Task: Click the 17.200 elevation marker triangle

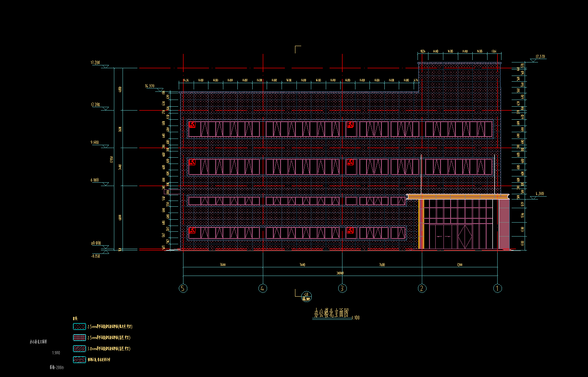Action: click(x=105, y=67)
